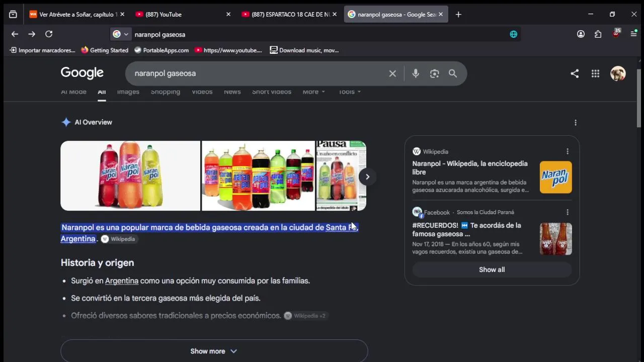Screen dimensions: 644x362
Task: Open the three-dot menu on the Wikipedia card
Action: (x=568, y=151)
